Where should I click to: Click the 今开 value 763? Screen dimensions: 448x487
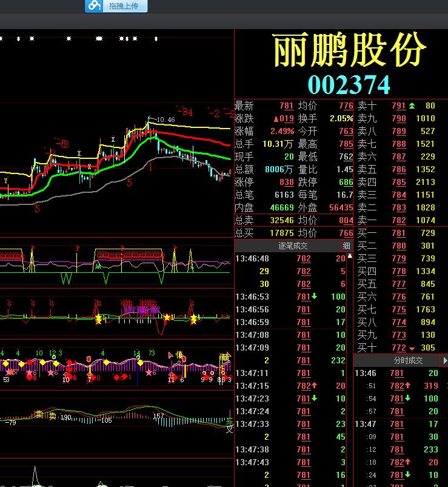click(x=346, y=131)
